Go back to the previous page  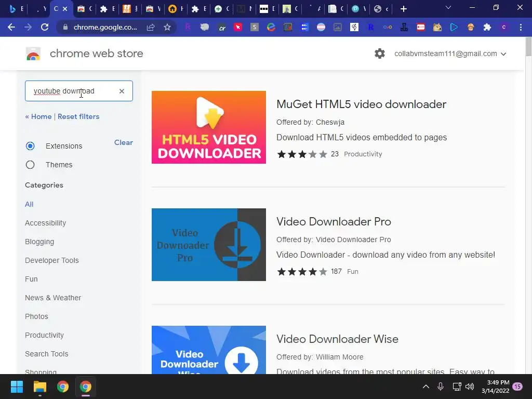click(11, 27)
